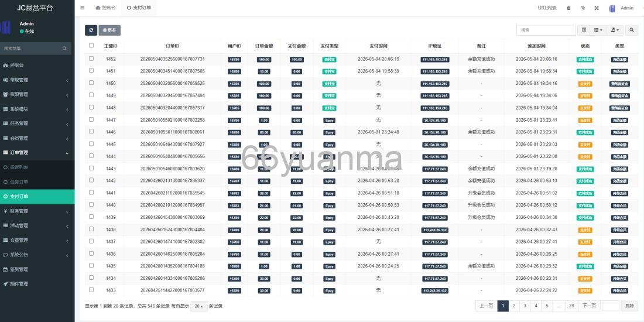Click user ID badge 16780 in row 1447
The width and height of the screenshot is (644, 322).
point(234,121)
